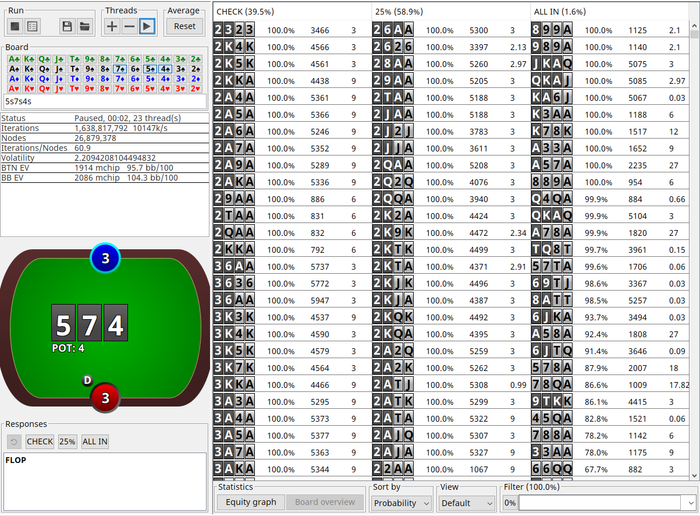Choose the ALL IN response button
Viewport: 700px width, 516px height.
tap(95, 441)
